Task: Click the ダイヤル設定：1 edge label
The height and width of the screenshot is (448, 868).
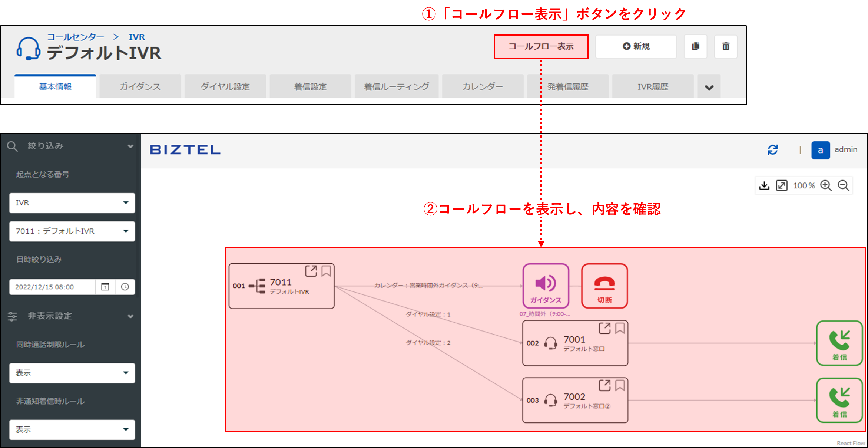Action: point(428,314)
